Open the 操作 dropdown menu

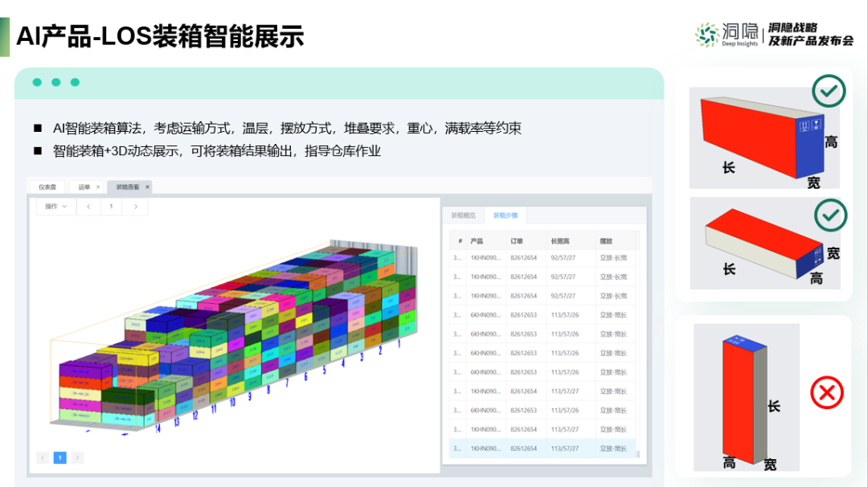click(55, 207)
